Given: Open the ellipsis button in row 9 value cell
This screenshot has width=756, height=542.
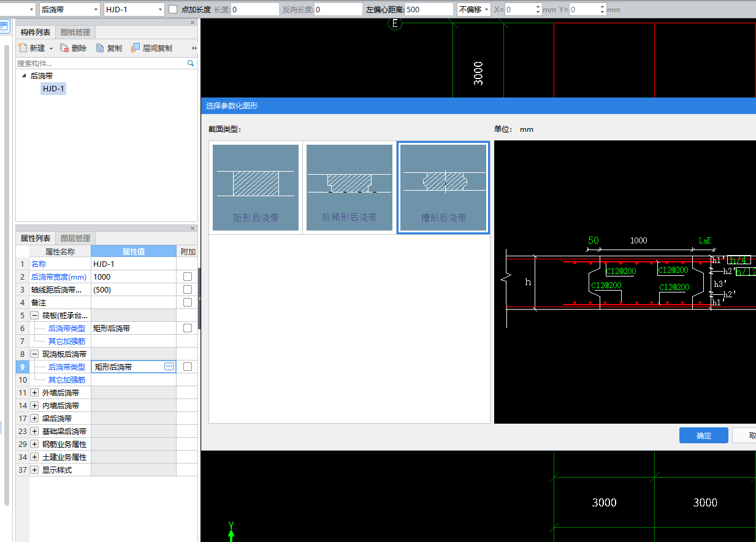Looking at the screenshot, I should pyautogui.click(x=169, y=367).
